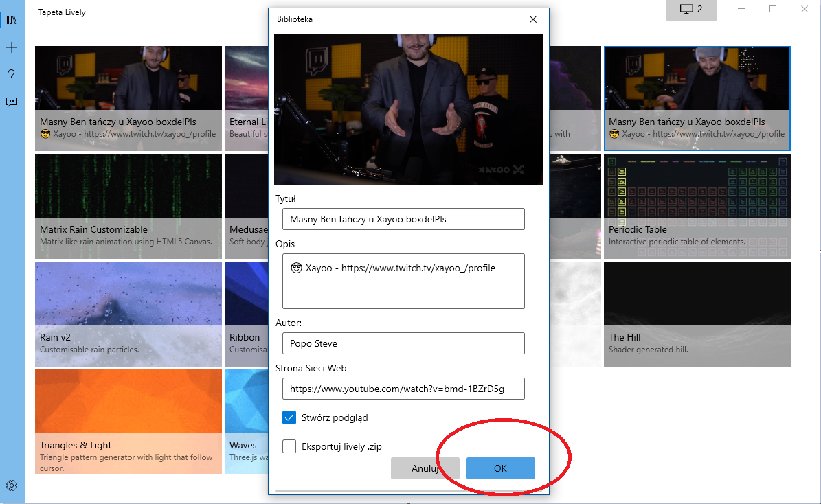This screenshot has width=821, height=504.
Task: Confirm dialog with OK button
Action: (501, 468)
